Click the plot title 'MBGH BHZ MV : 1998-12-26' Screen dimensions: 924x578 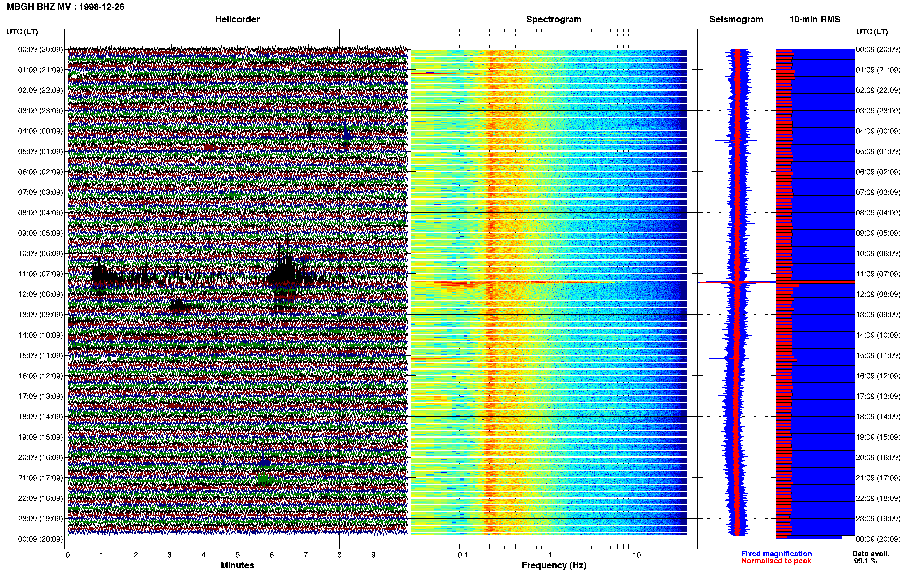click(x=65, y=7)
